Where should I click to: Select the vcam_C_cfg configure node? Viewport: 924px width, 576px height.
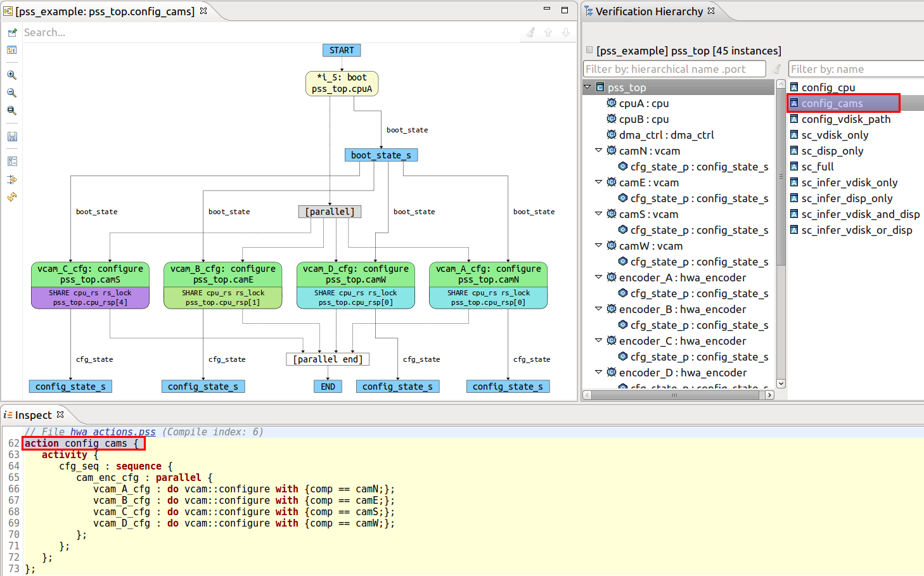tap(90, 286)
